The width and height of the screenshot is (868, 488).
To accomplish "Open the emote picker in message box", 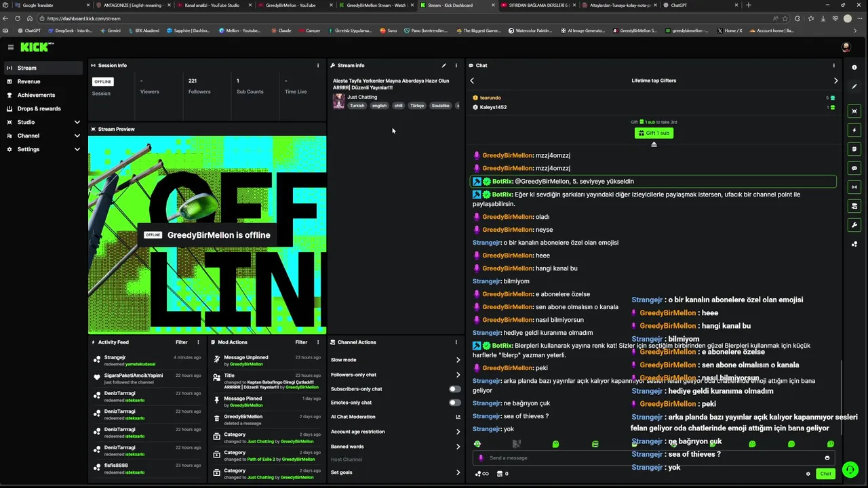I will pyautogui.click(x=827, y=458).
